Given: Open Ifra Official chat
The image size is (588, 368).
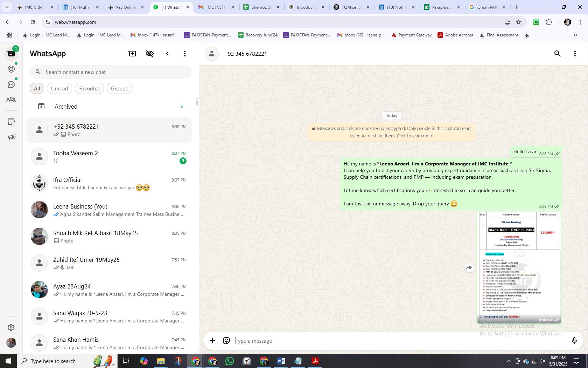Looking at the screenshot, I should [109, 183].
